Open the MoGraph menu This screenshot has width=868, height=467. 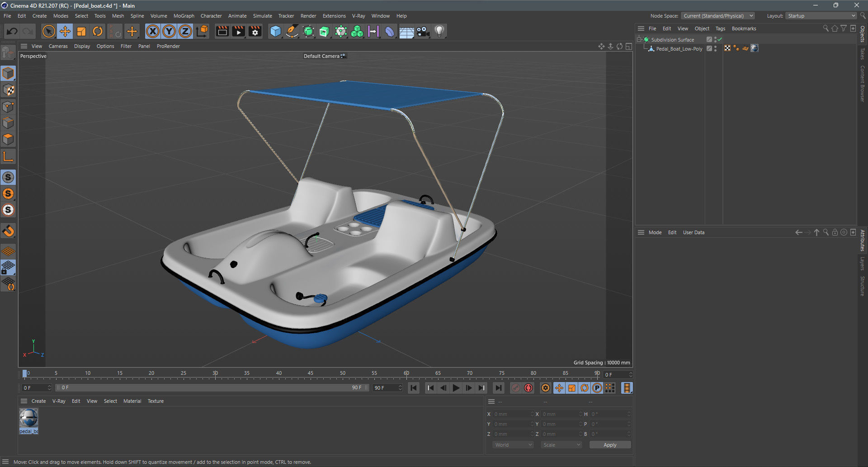(184, 16)
